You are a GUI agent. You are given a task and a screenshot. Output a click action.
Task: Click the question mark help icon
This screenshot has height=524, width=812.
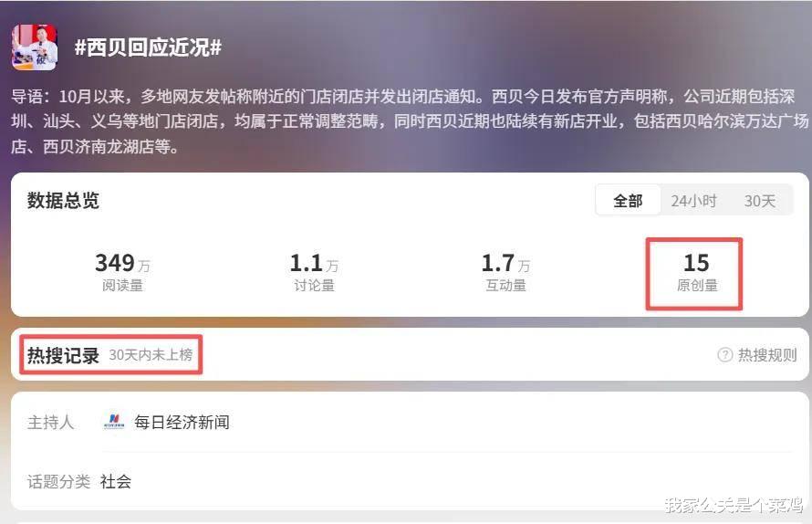[x=725, y=355]
